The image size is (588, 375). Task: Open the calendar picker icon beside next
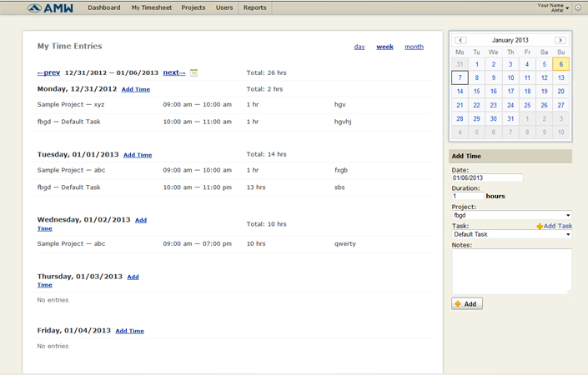pos(193,72)
